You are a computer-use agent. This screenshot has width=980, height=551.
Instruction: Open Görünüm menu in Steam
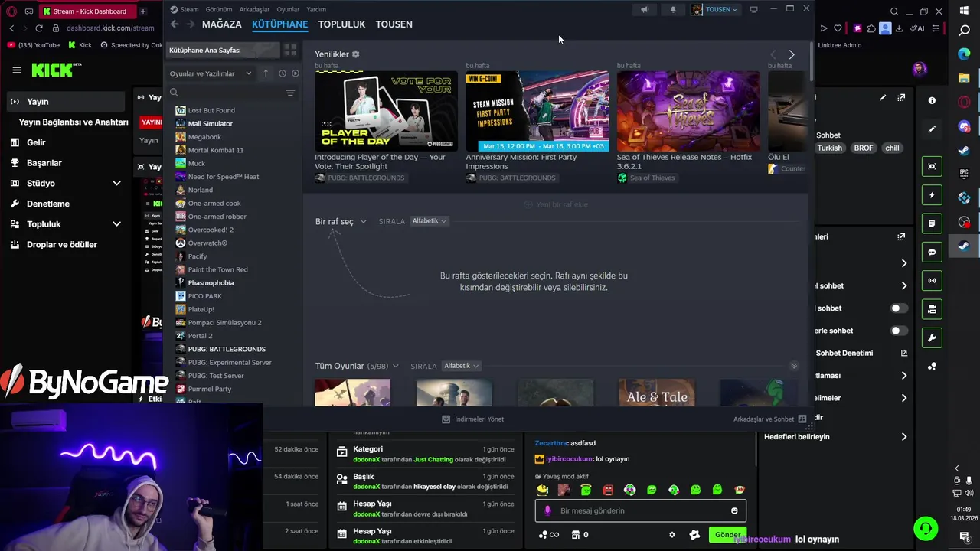(x=219, y=9)
